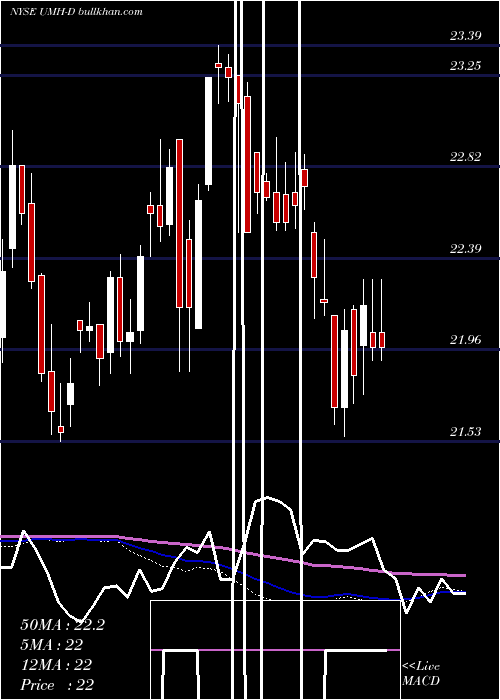Click the 12MA : 22 reading

[56, 665]
